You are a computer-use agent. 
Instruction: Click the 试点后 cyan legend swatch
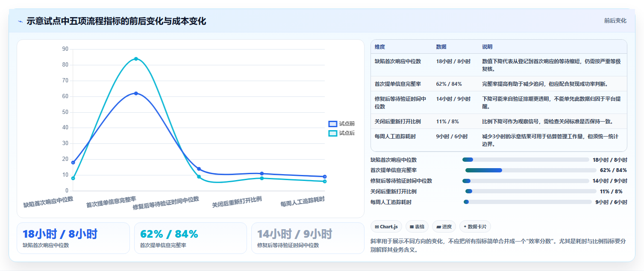pos(332,133)
